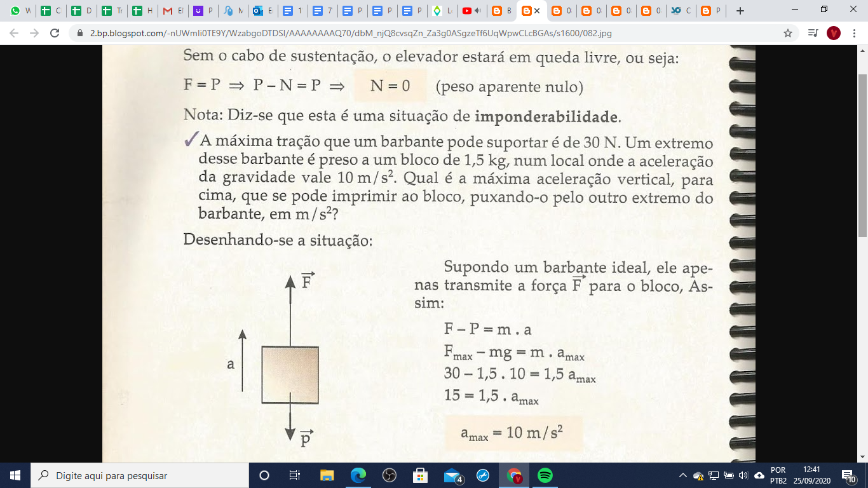Launch Microsoft Edge from the taskbar
The height and width of the screenshot is (488, 868).
[x=358, y=475]
